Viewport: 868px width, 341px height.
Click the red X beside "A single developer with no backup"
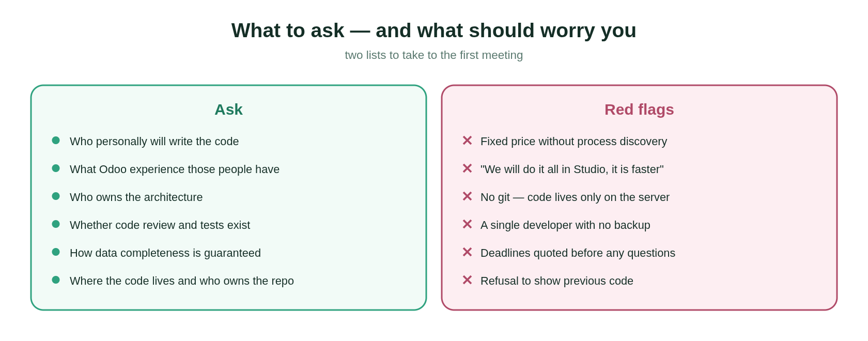click(467, 224)
